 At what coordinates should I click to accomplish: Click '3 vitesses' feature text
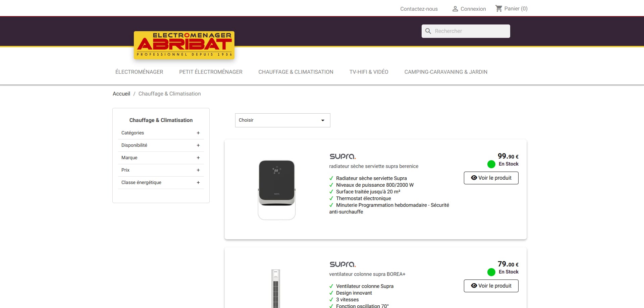347,300
